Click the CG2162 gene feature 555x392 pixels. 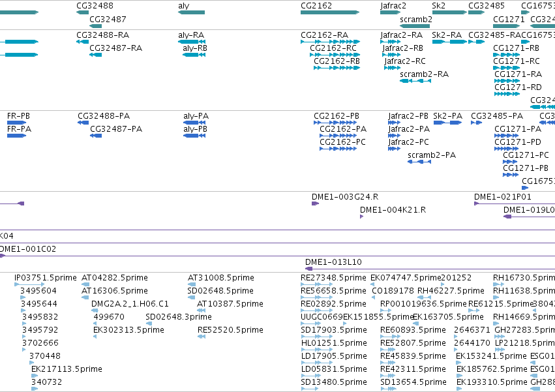tap(330, 12)
